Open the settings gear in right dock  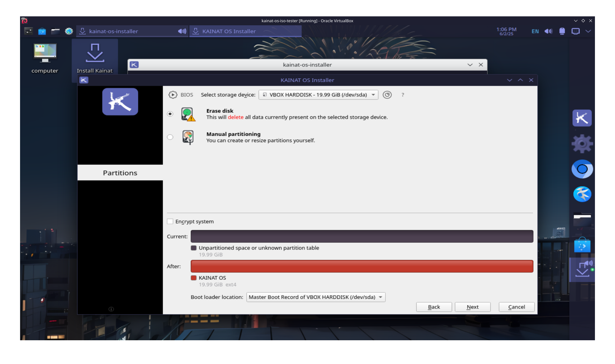[x=582, y=144]
